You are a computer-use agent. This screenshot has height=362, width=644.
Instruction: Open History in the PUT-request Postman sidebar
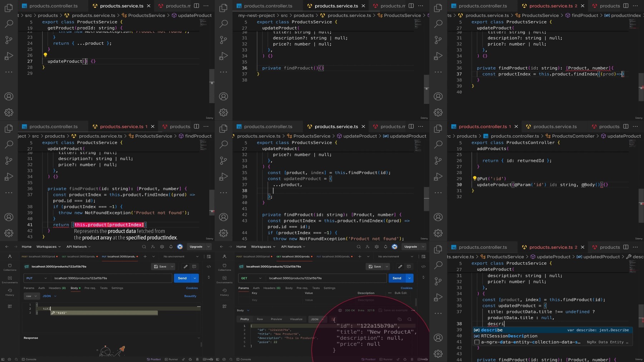click(x=10, y=292)
